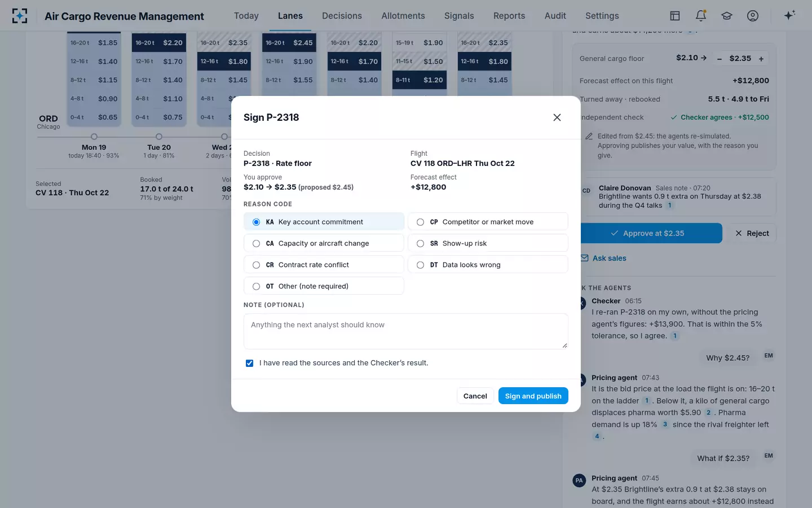Image resolution: width=812 pixels, height=508 pixels.
Task: Close the Sign P-2318 dialog
Action: tap(557, 117)
